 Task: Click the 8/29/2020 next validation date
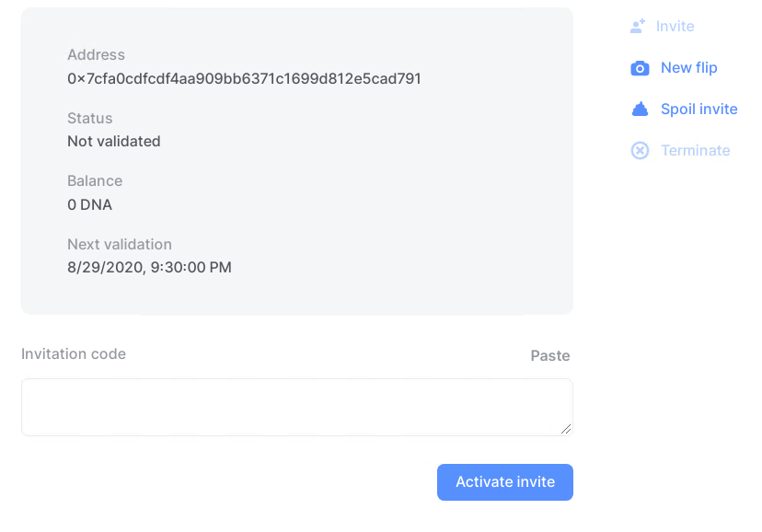[149, 267]
